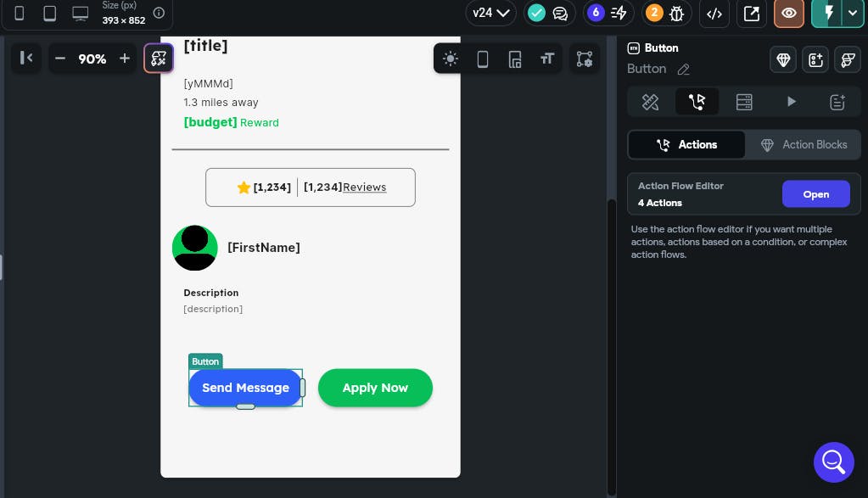Edit the Button widget name pencil icon
Image resolution: width=868 pixels, height=498 pixels.
(684, 70)
